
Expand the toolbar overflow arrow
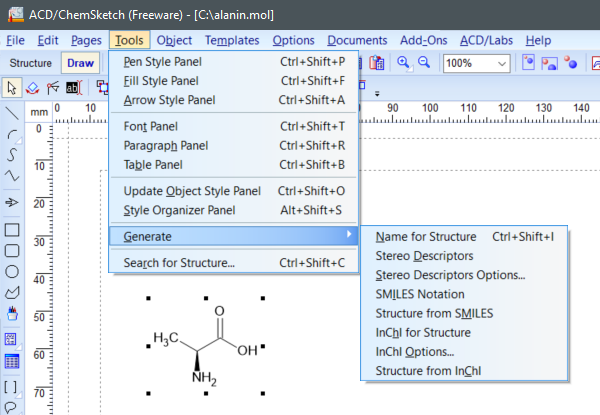pyautogui.click(x=377, y=93)
